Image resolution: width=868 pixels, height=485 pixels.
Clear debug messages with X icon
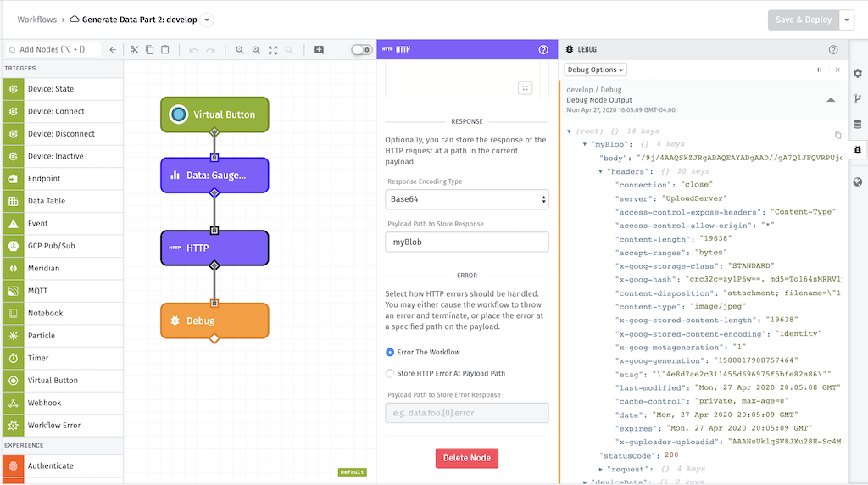[x=837, y=70]
